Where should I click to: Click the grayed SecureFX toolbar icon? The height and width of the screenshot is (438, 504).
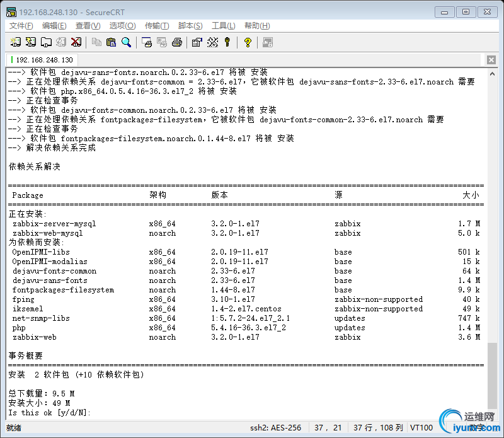tap(267, 42)
